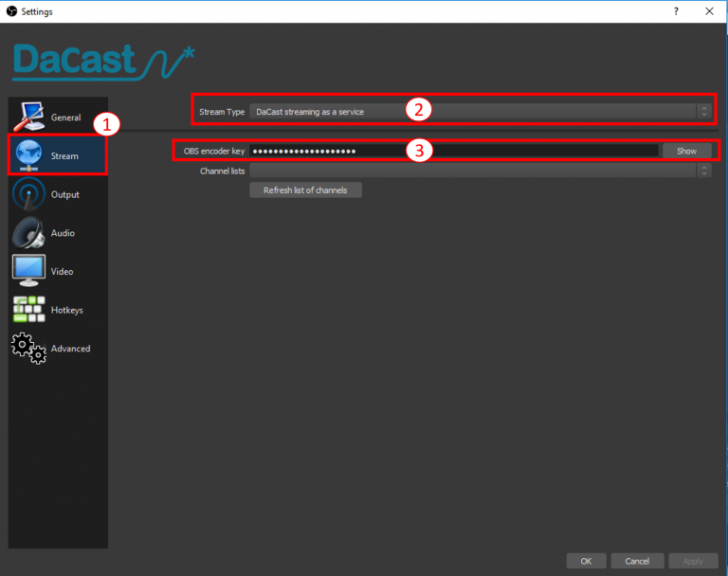Open Hotkeys via keyboard icon
This screenshot has width=728, height=576.
coord(27,310)
